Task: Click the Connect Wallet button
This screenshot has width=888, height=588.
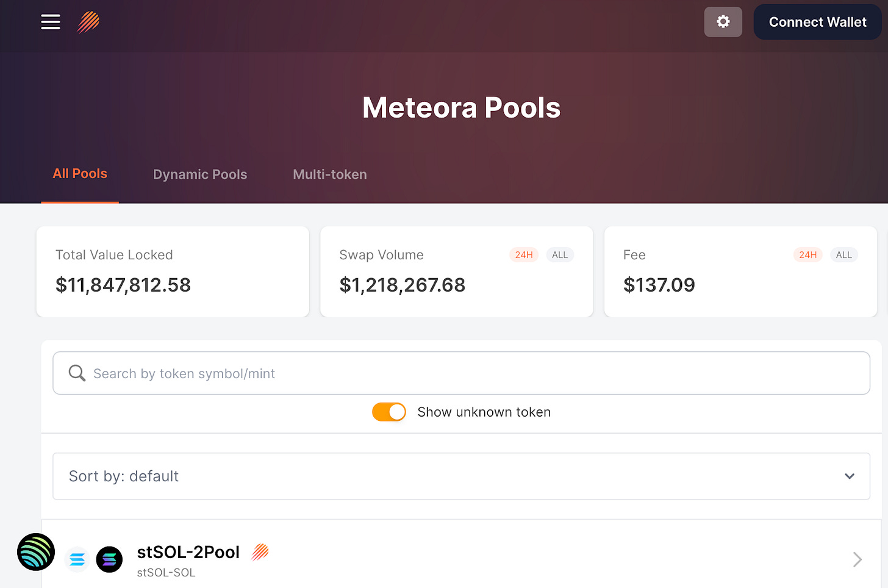Action: tap(817, 22)
